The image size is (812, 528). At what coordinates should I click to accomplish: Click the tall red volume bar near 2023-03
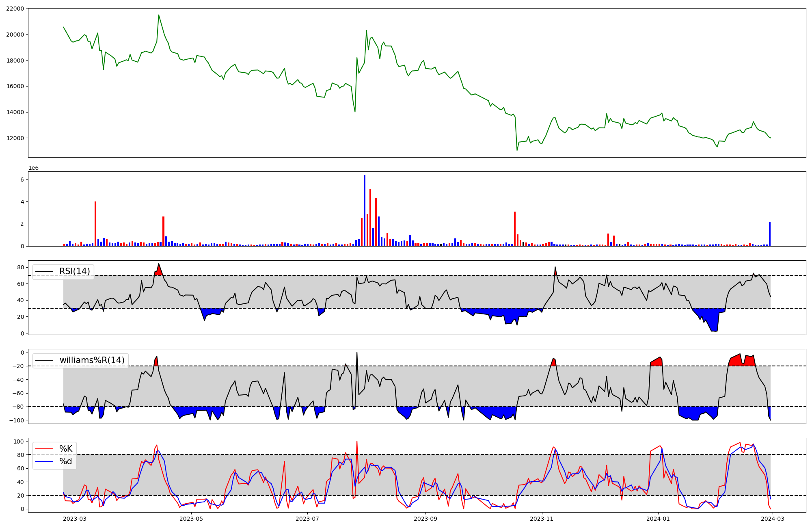coord(95,223)
